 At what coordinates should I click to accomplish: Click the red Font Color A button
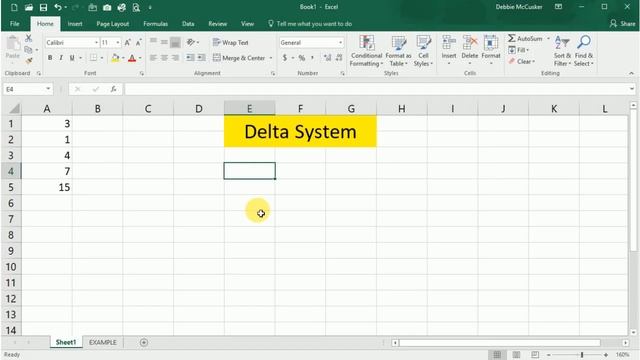click(132, 58)
